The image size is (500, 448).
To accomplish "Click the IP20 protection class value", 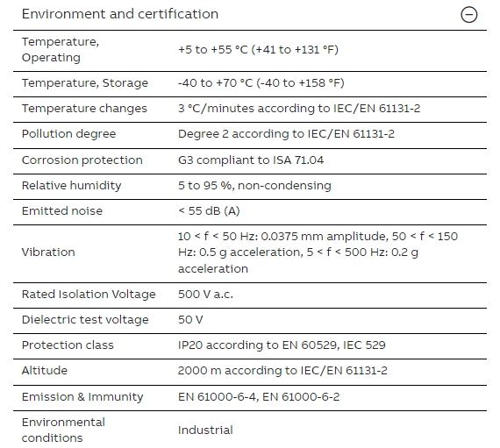I will [282, 345].
